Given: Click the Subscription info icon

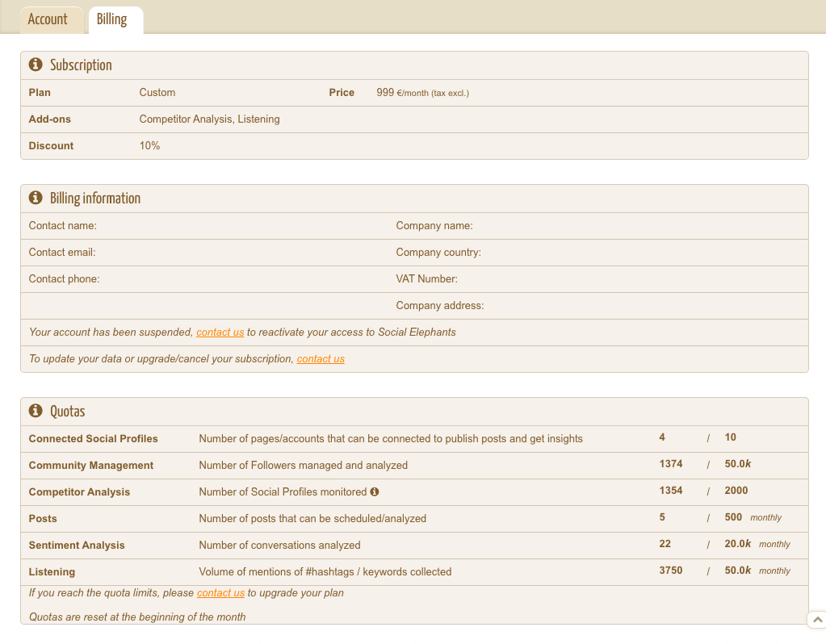Looking at the screenshot, I should [36, 65].
